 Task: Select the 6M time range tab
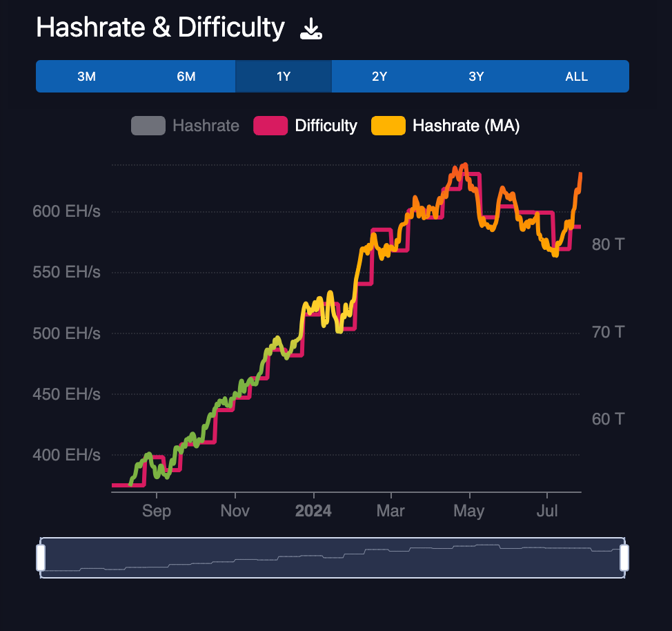click(186, 77)
